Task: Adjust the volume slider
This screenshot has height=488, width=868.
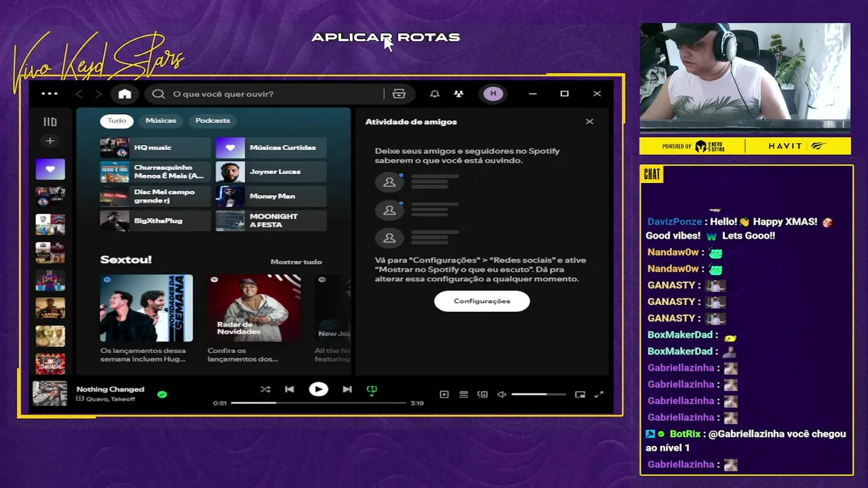Action: coord(538,394)
